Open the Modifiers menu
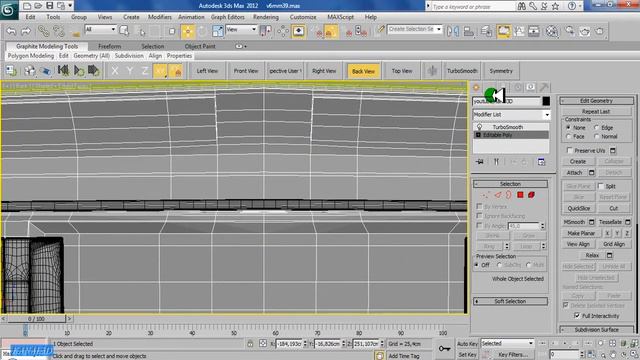 click(x=160, y=17)
